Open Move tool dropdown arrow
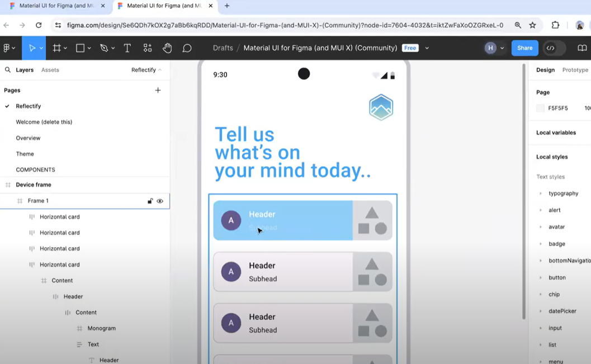Image resolution: width=591 pixels, height=364 pixels. 41,48
